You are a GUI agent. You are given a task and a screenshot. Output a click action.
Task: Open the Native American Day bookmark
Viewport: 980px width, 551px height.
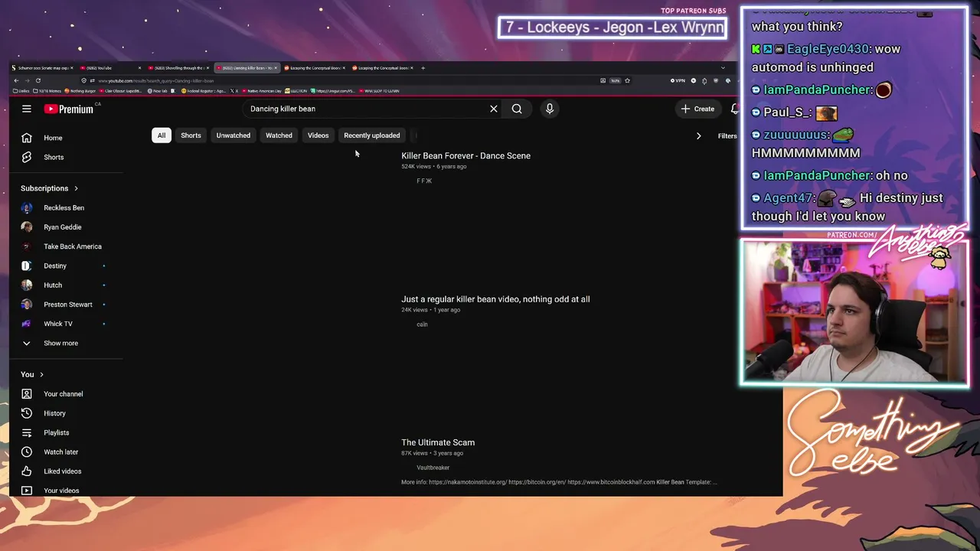pyautogui.click(x=260, y=91)
